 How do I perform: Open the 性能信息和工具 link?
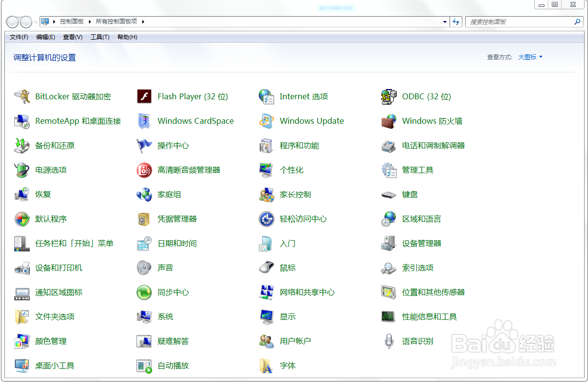click(430, 316)
